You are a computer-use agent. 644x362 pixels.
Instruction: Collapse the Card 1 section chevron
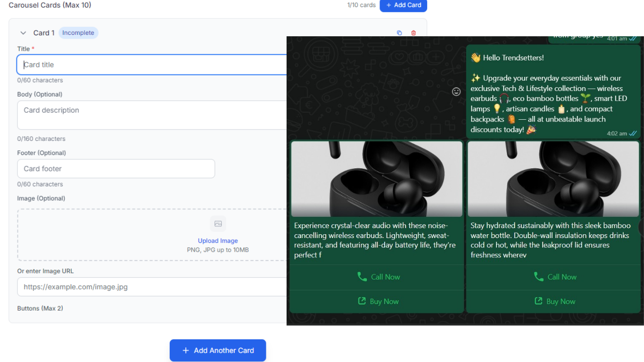23,33
